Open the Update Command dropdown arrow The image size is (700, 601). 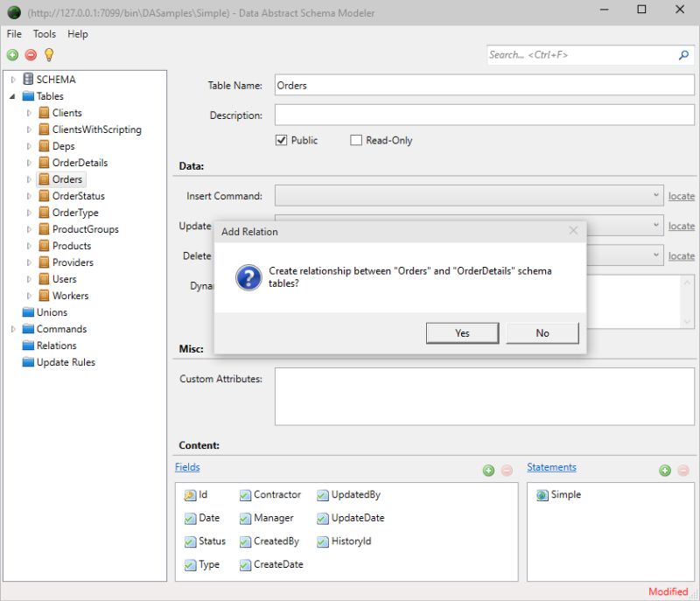tap(655, 225)
